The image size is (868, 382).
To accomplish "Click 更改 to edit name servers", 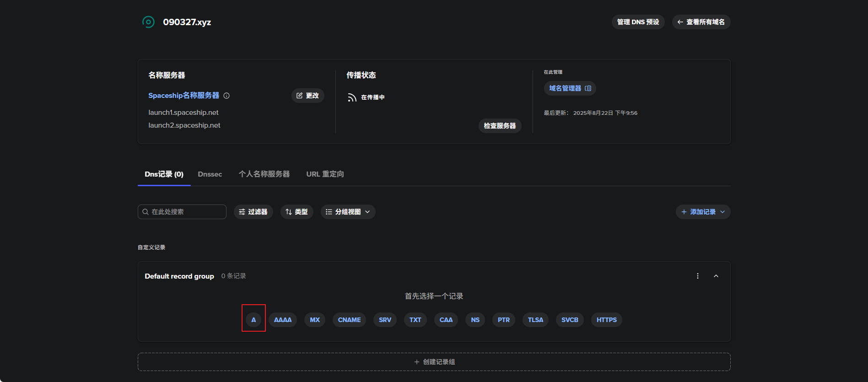I will (x=307, y=96).
